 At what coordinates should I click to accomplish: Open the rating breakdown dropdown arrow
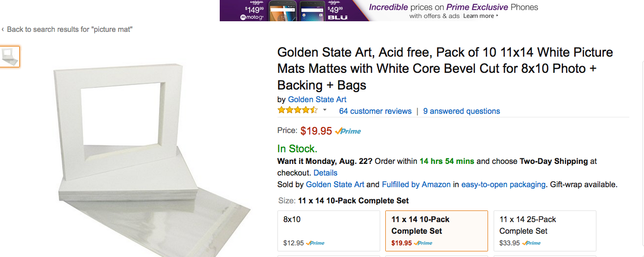tap(325, 110)
